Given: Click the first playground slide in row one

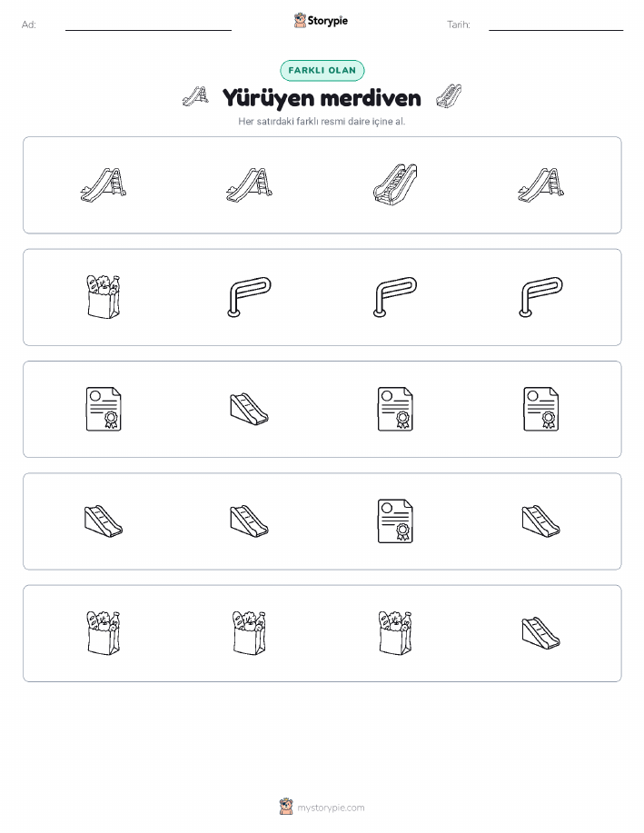Looking at the screenshot, I should click(x=104, y=185).
